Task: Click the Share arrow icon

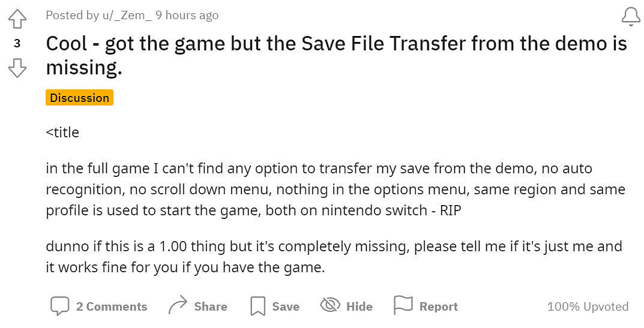Action: 178,306
